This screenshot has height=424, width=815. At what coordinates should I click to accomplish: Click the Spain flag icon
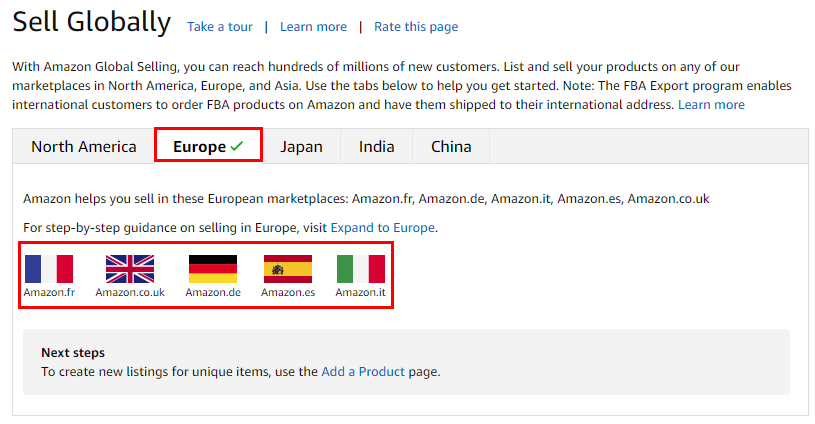coord(288,269)
